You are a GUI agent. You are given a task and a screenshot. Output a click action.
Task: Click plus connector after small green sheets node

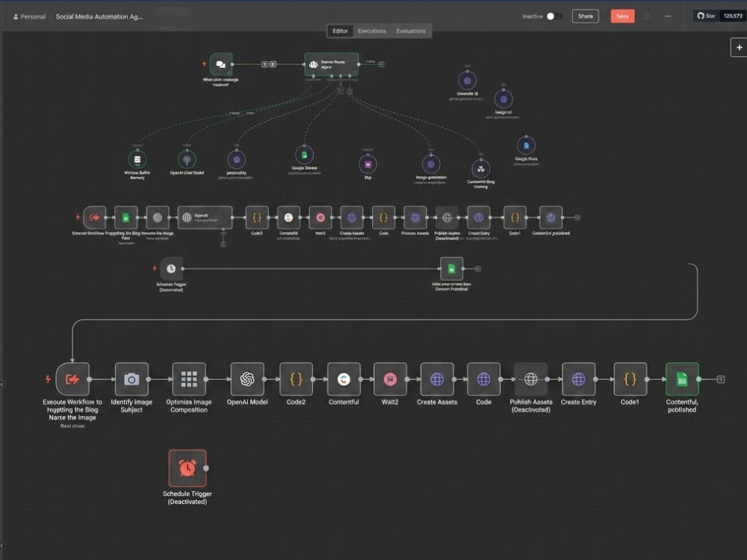478,269
